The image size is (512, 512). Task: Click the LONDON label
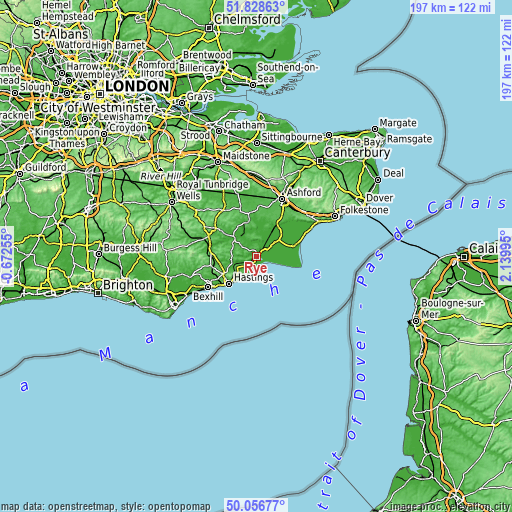[137, 86]
